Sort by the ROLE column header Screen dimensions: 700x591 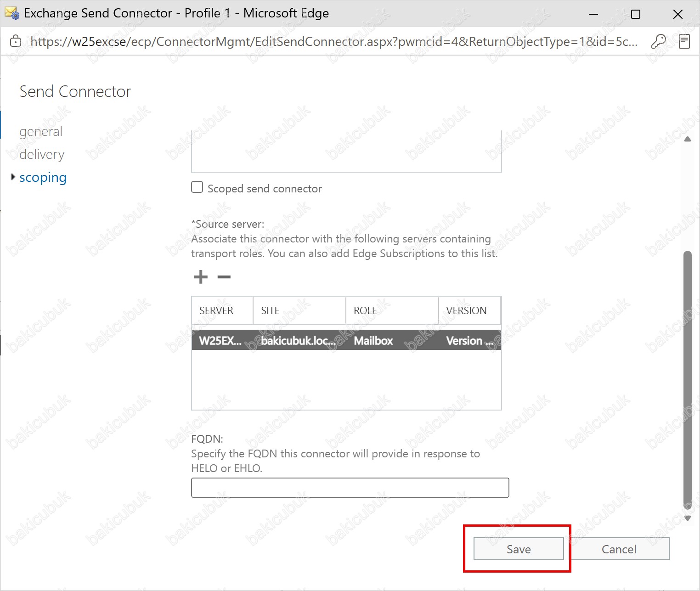click(392, 310)
